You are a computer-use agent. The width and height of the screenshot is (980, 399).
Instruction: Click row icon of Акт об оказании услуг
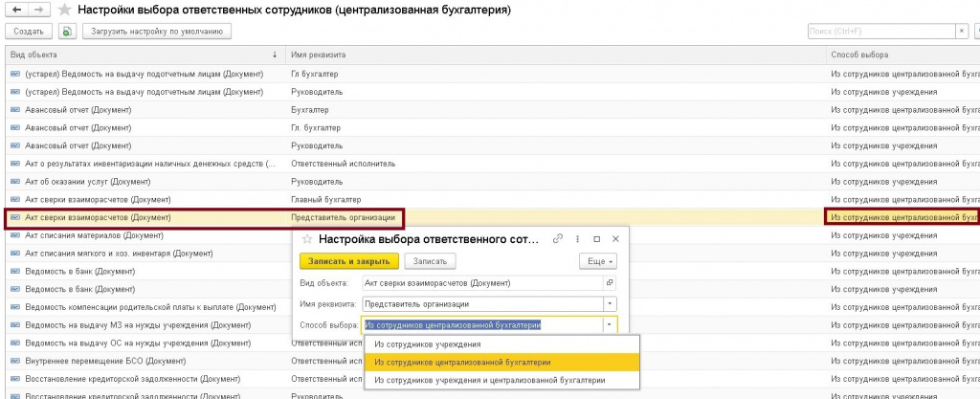point(15,182)
